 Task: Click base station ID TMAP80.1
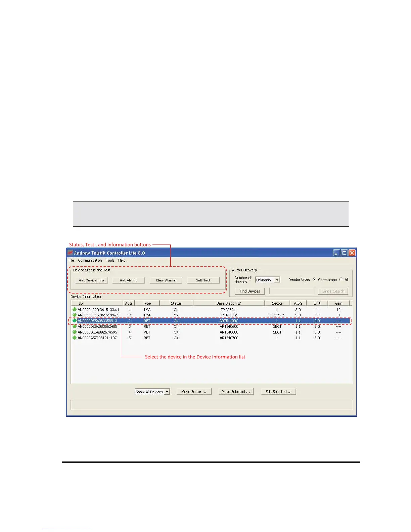click(x=229, y=310)
